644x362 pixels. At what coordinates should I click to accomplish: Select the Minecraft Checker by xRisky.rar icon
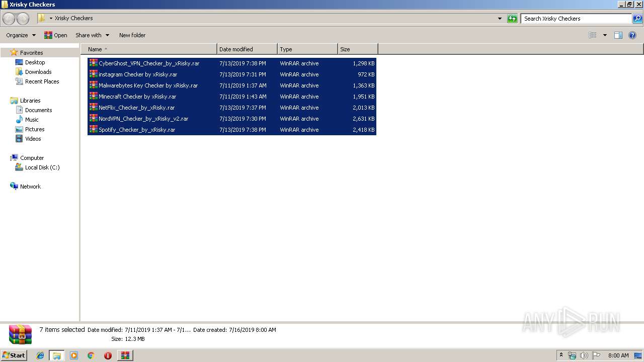pos(94,97)
